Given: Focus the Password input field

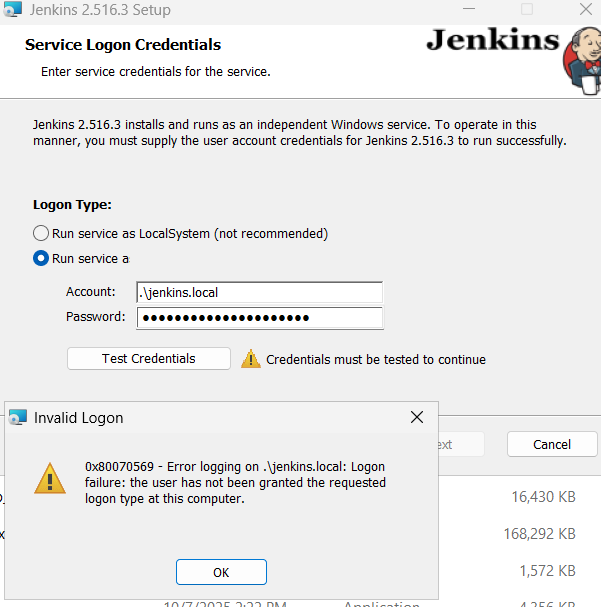Looking at the screenshot, I should [x=259, y=317].
